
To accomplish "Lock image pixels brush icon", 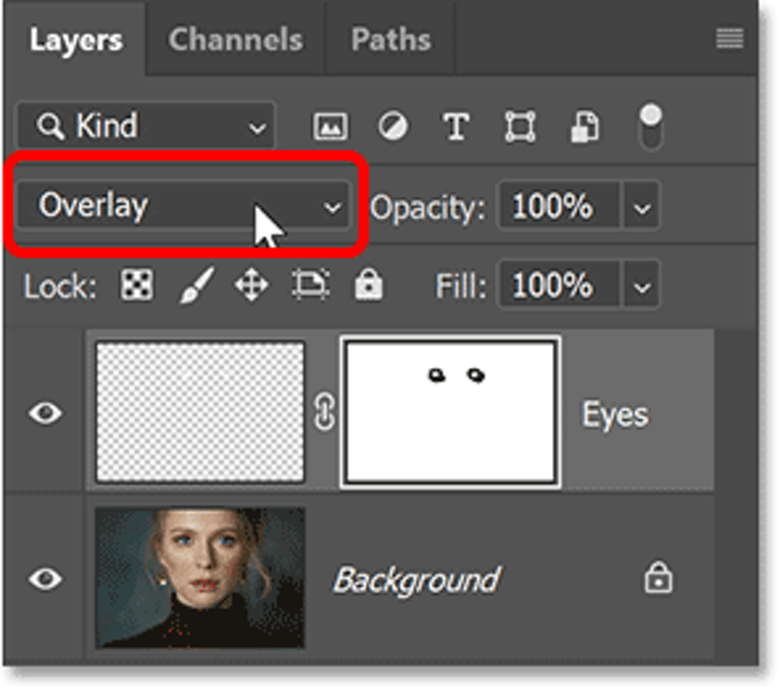I will [196, 285].
